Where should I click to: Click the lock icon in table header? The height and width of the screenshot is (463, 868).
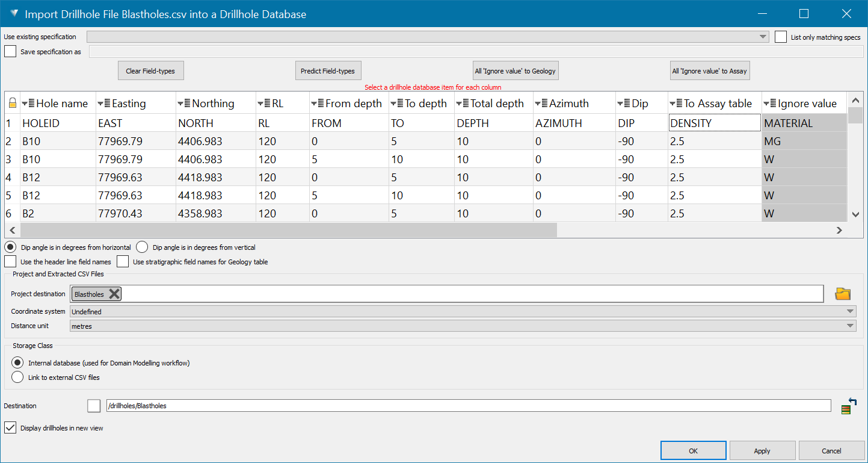click(x=12, y=104)
